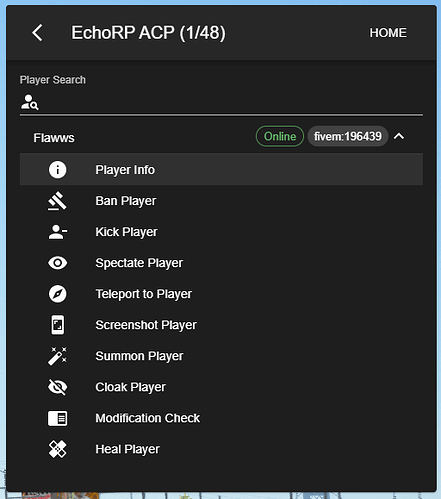This screenshot has width=441, height=499.
Task: Click the Flawws player name row
Action: [221, 137]
